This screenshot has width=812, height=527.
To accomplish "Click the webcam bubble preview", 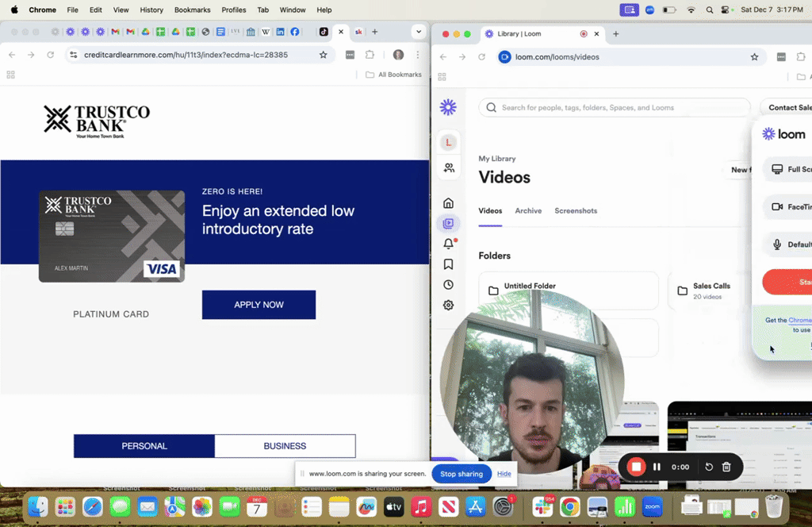I will tap(532, 382).
